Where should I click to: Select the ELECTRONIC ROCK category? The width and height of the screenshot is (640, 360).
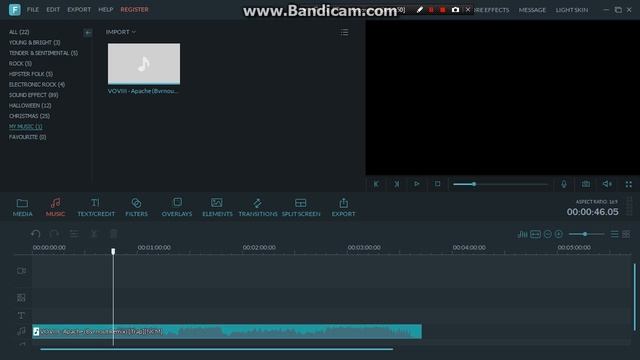(37, 84)
